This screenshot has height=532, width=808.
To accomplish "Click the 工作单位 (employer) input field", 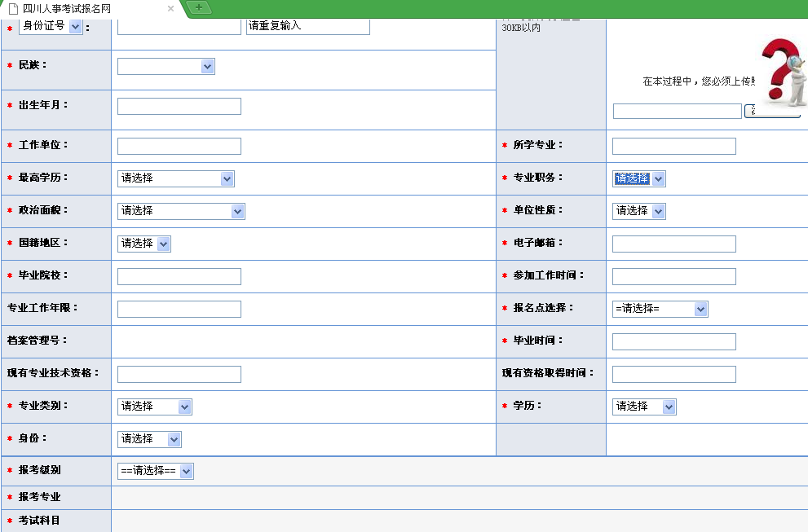I will (179, 146).
